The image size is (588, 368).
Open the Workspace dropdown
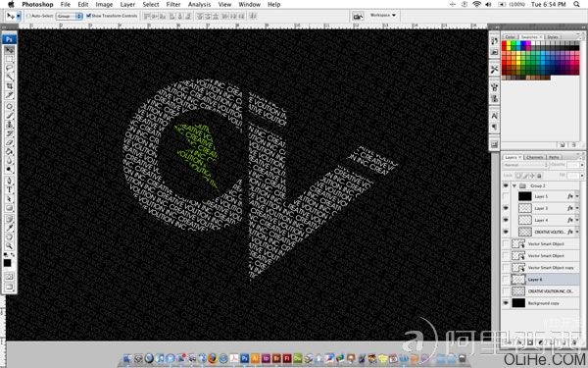[x=382, y=16]
